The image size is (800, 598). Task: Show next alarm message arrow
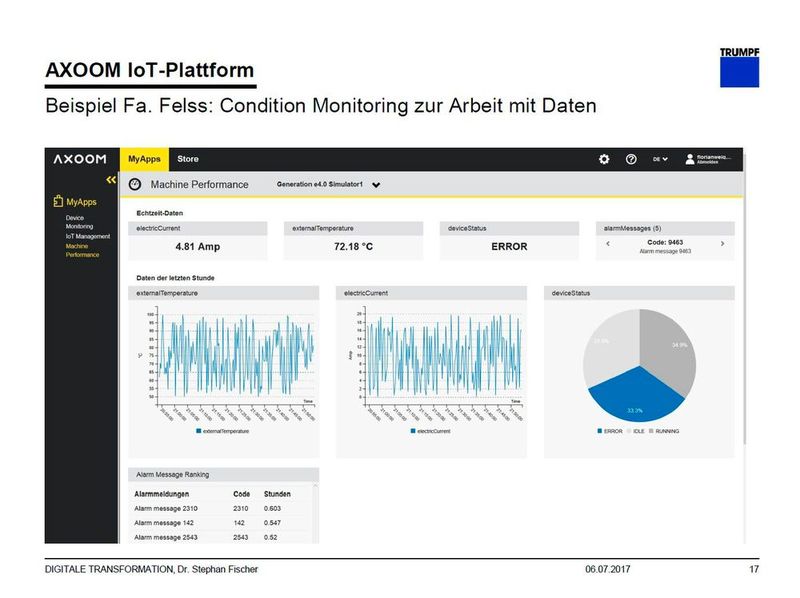(x=722, y=244)
